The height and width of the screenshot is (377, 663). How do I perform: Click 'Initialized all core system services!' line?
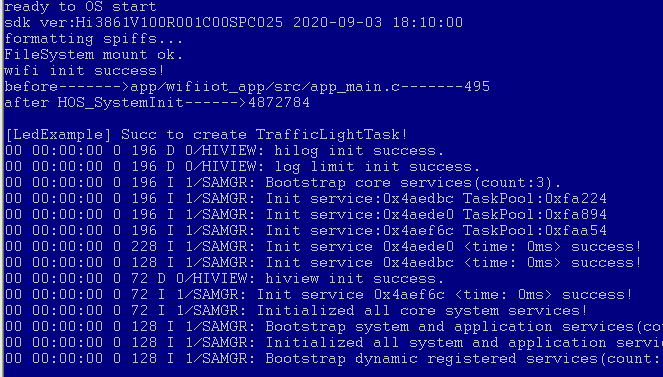point(296,311)
